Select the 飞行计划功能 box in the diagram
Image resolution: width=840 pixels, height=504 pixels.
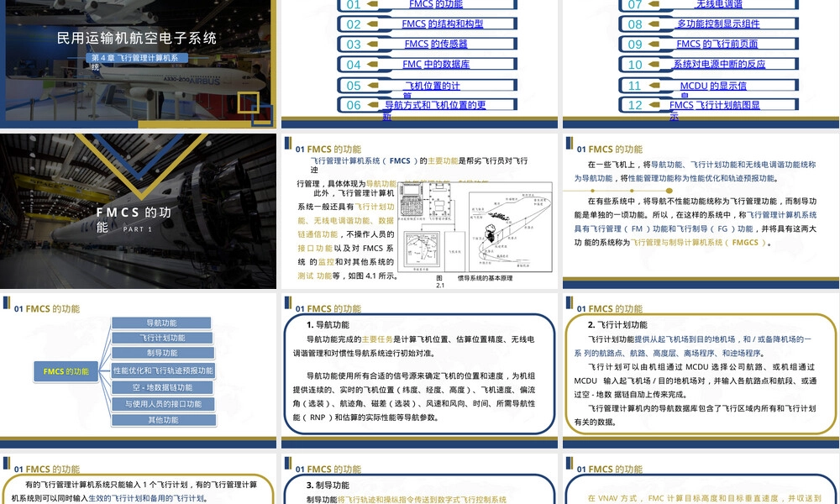[x=162, y=338]
